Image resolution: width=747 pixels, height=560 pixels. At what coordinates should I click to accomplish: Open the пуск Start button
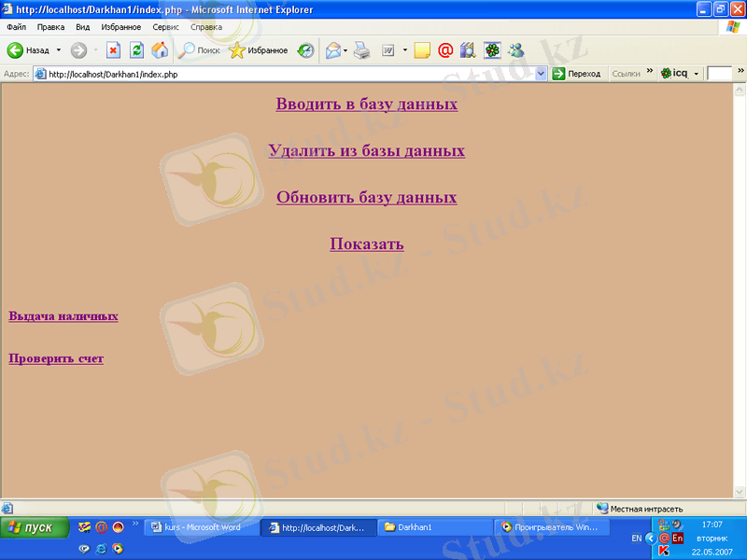click(x=35, y=527)
